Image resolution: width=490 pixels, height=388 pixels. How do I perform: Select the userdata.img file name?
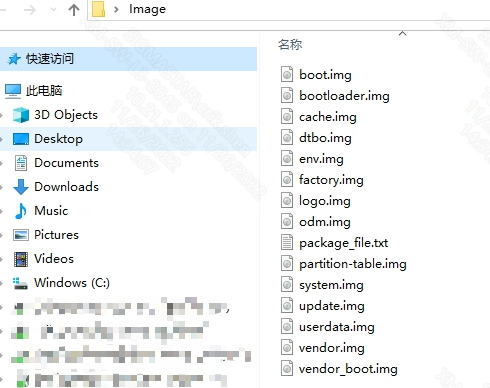[x=337, y=327]
